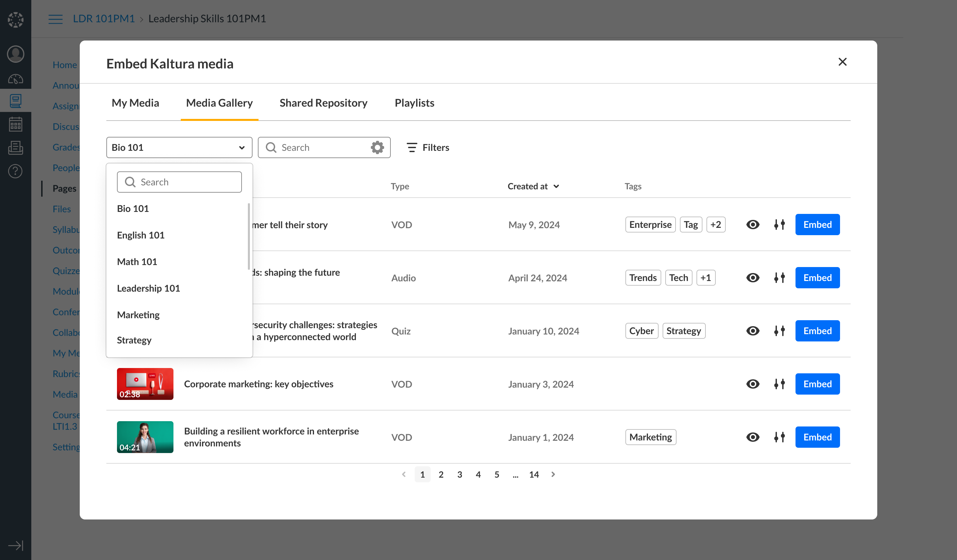Preview Building a resilient workforce via eye icon
The width and height of the screenshot is (957, 560).
[x=753, y=437]
